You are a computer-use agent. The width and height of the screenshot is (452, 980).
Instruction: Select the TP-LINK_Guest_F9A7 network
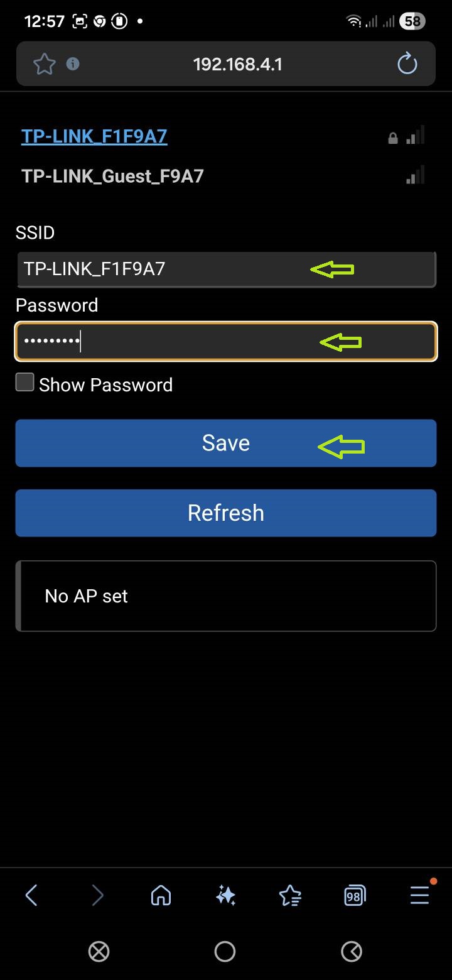click(112, 176)
